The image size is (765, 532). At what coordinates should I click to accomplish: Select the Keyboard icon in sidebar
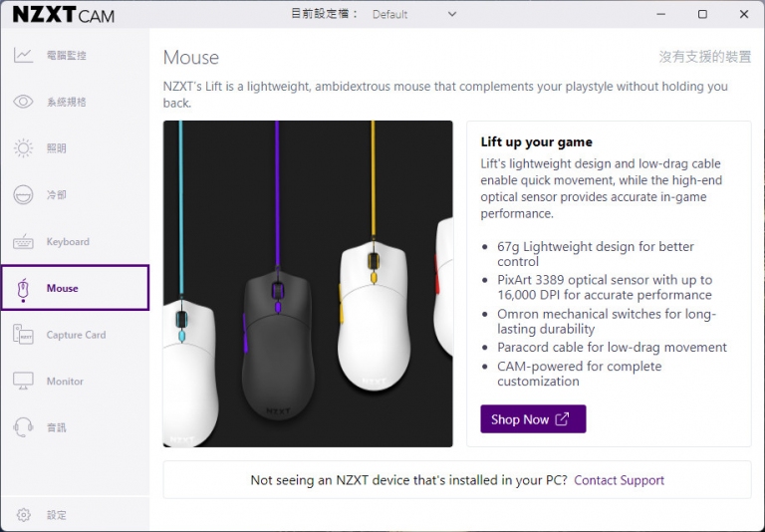pos(23,242)
